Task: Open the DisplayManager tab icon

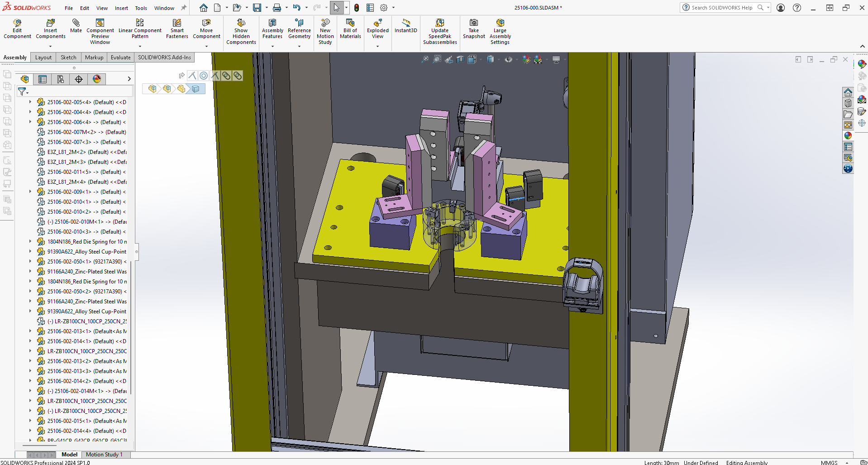Action: coord(97,79)
